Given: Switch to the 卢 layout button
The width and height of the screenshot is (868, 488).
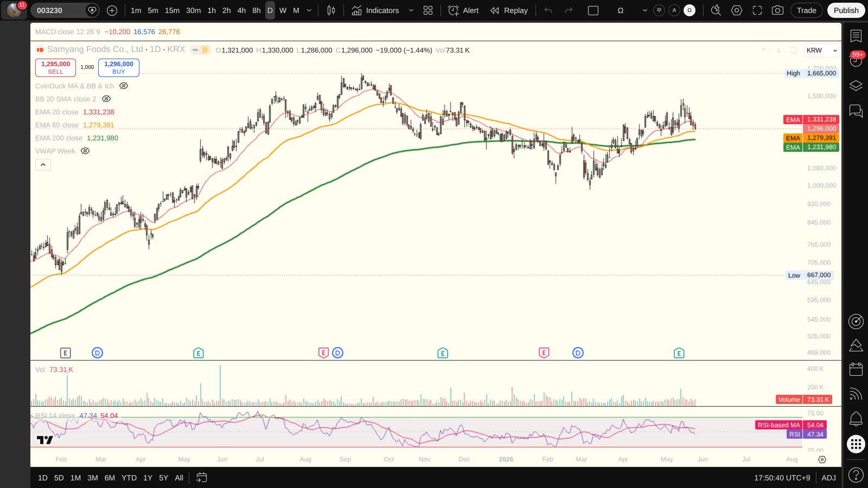Looking at the screenshot, I should click(x=659, y=10).
